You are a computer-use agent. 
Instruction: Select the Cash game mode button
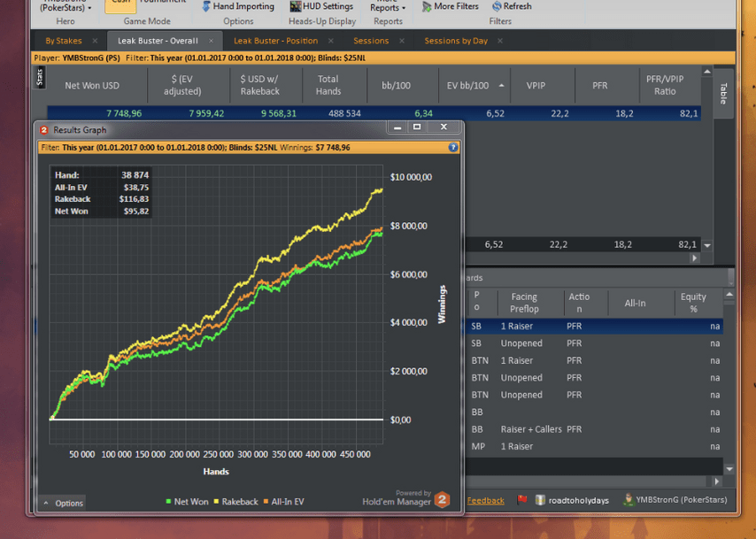coord(120,5)
